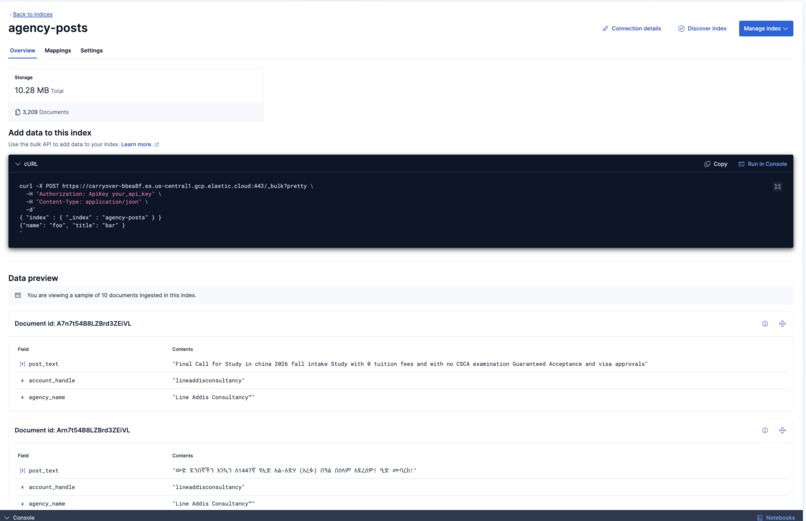Open Connection details
This screenshot has height=521, width=806.
632,28
